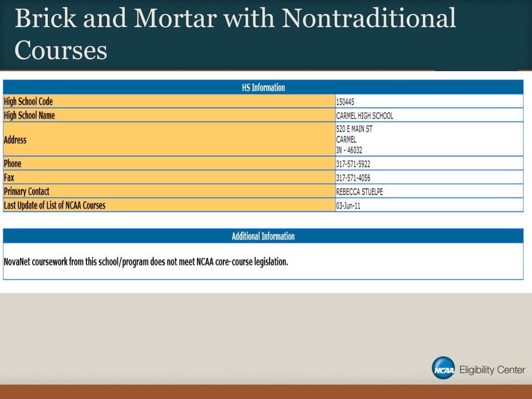532x399 pixels.
Task: Click the 'Address' row label
Action: (15, 140)
